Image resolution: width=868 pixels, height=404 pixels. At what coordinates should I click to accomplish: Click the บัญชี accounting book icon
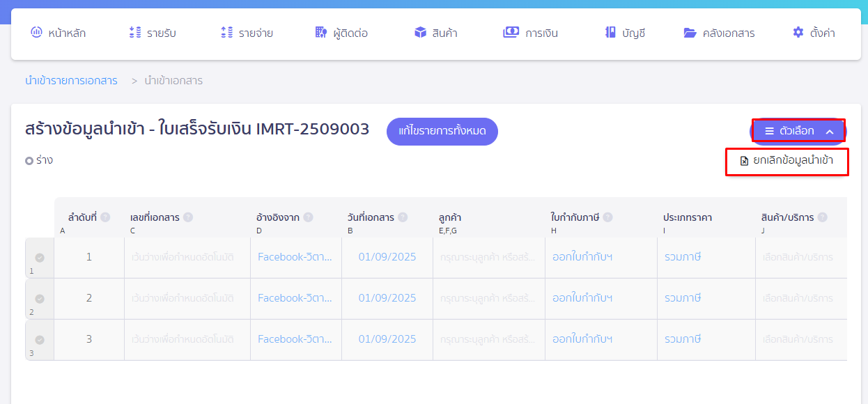(610, 32)
